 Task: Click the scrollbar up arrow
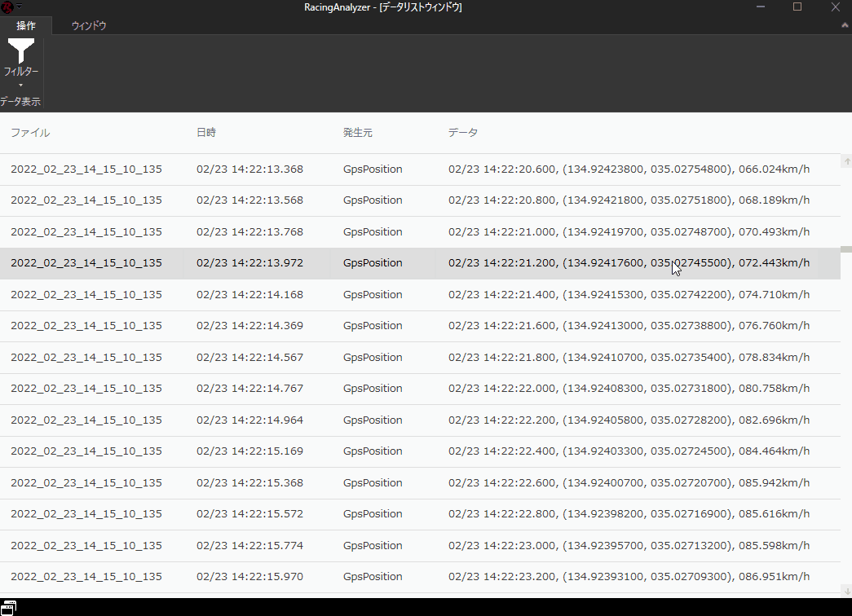847,161
